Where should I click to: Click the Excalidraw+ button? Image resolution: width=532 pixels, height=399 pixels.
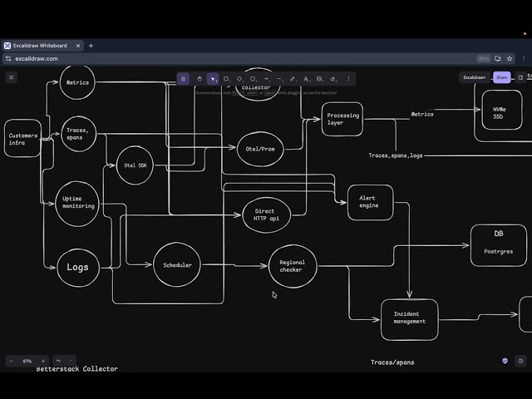(474, 77)
